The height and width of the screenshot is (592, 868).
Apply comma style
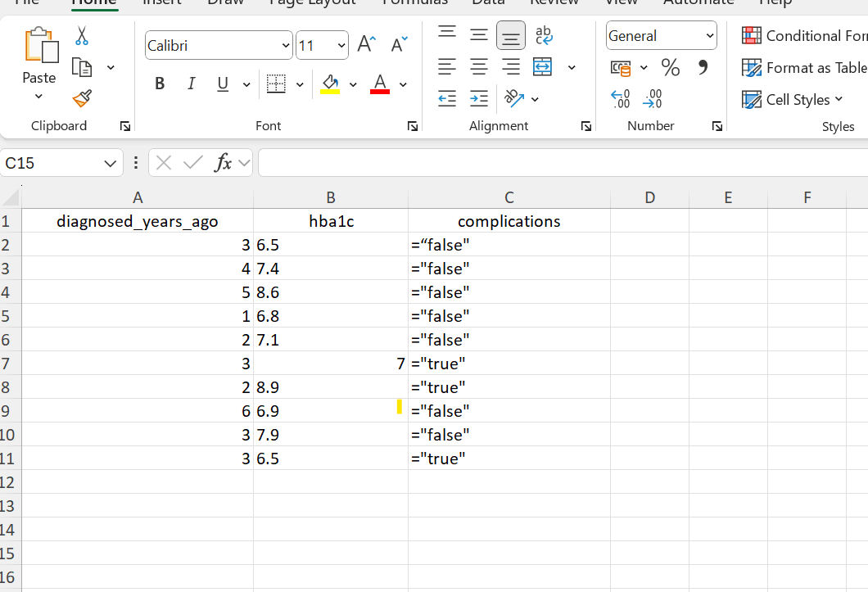click(x=703, y=68)
